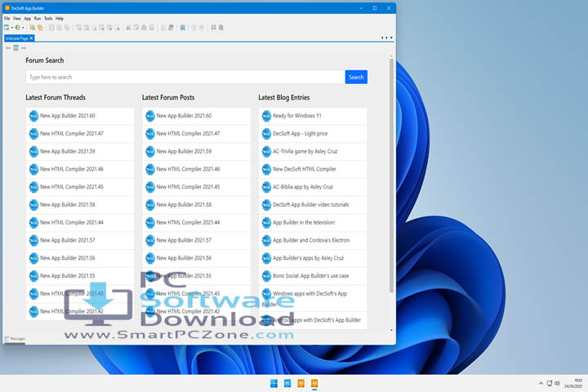This screenshot has width=588, height=392.
Task: Show hidden icons chevron in system tray
Action: 541,383
